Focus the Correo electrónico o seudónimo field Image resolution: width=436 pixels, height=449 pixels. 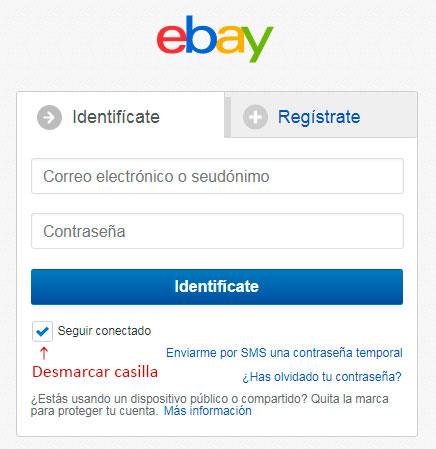point(217,176)
